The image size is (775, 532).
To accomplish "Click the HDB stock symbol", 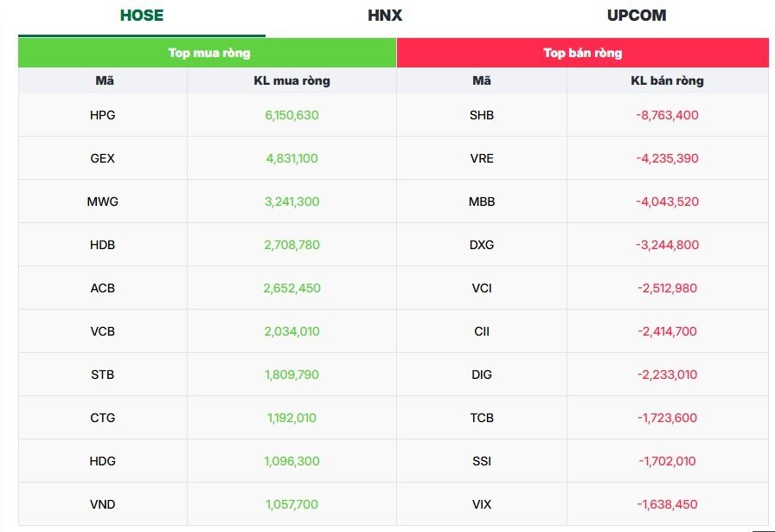I will pyautogui.click(x=102, y=245).
